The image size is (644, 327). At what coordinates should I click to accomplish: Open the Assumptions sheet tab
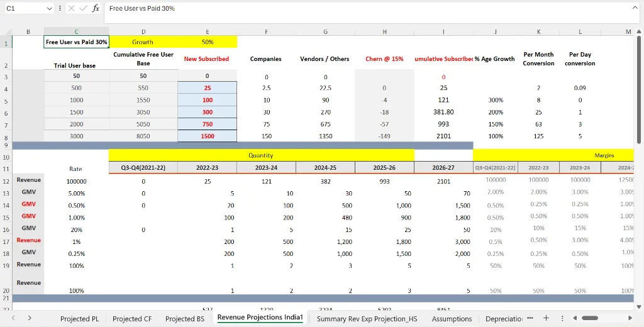tap(452, 319)
